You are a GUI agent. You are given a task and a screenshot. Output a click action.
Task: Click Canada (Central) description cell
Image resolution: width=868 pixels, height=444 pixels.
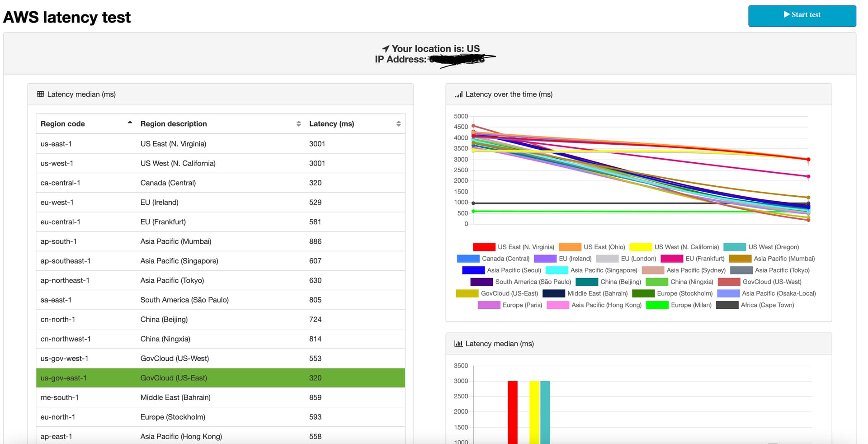coord(220,183)
